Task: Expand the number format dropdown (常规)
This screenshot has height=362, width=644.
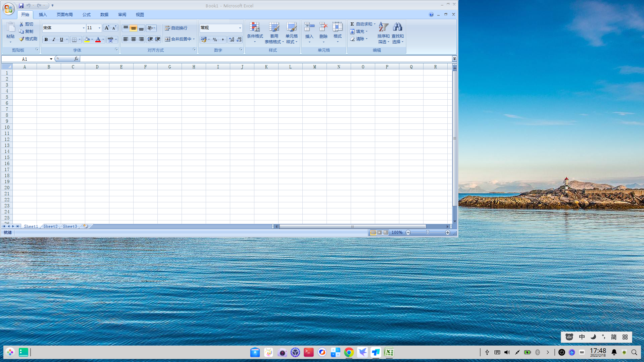Action: [x=240, y=28]
